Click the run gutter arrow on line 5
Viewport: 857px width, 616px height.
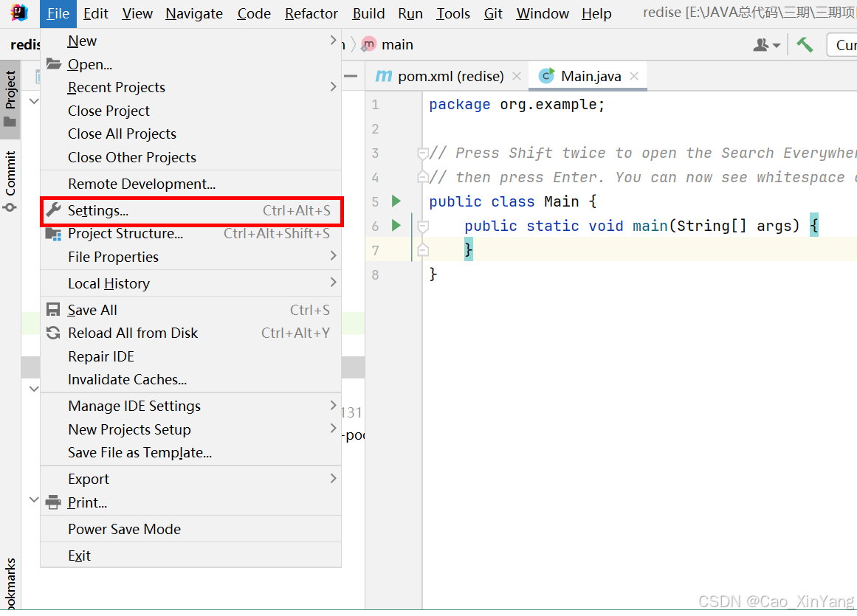[x=396, y=201]
